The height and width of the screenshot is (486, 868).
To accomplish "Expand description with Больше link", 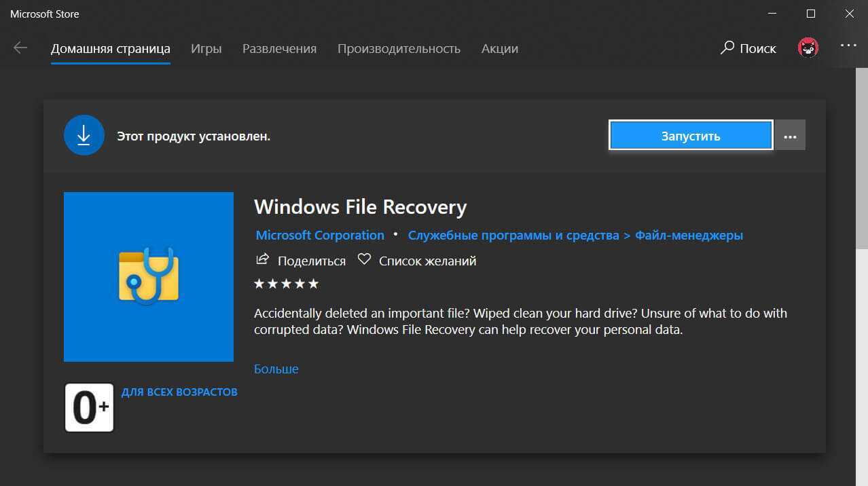I will 276,369.
